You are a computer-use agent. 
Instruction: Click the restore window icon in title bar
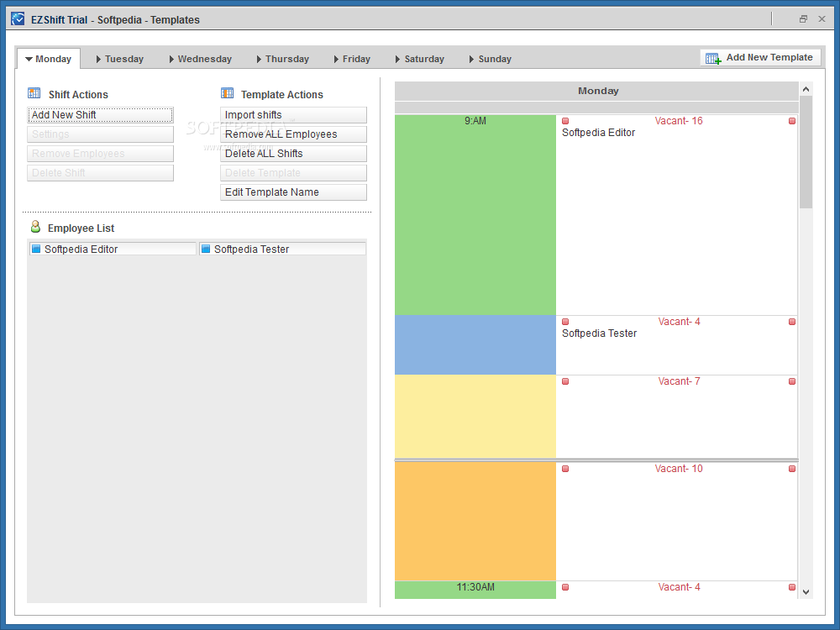pos(803,19)
